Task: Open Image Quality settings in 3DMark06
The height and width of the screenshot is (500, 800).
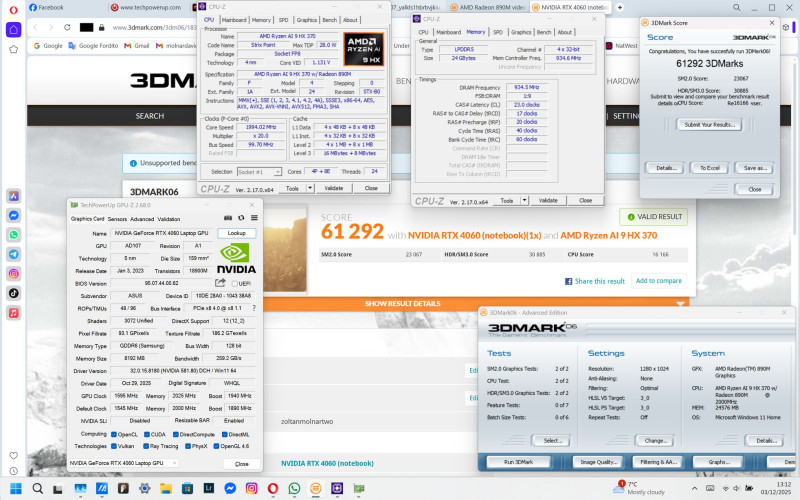Action: (x=598, y=462)
